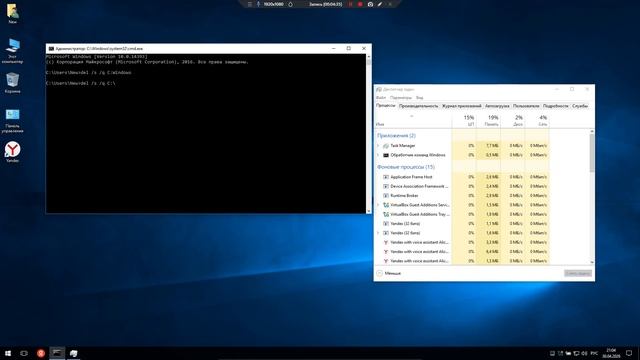Screen dimensions: 640x360
Task: Select the Runtime Broker process icon
Action: (x=386, y=196)
